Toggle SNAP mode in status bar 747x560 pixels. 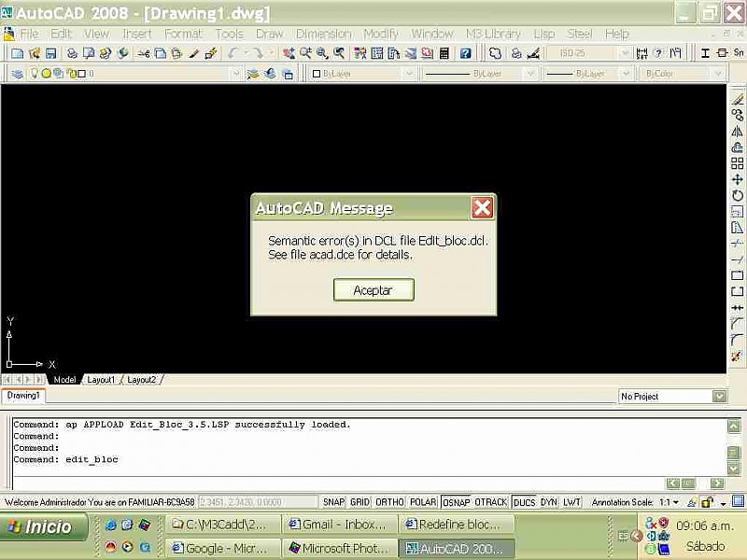(333, 502)
